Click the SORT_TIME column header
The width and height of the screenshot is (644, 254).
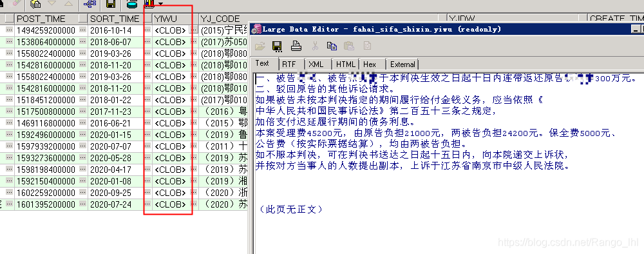[x=115, y=19]
